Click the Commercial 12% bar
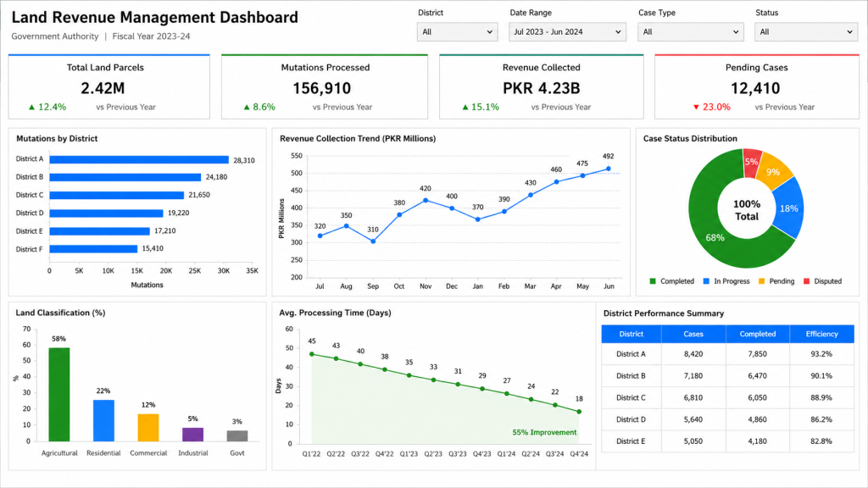 pos(148,428)
